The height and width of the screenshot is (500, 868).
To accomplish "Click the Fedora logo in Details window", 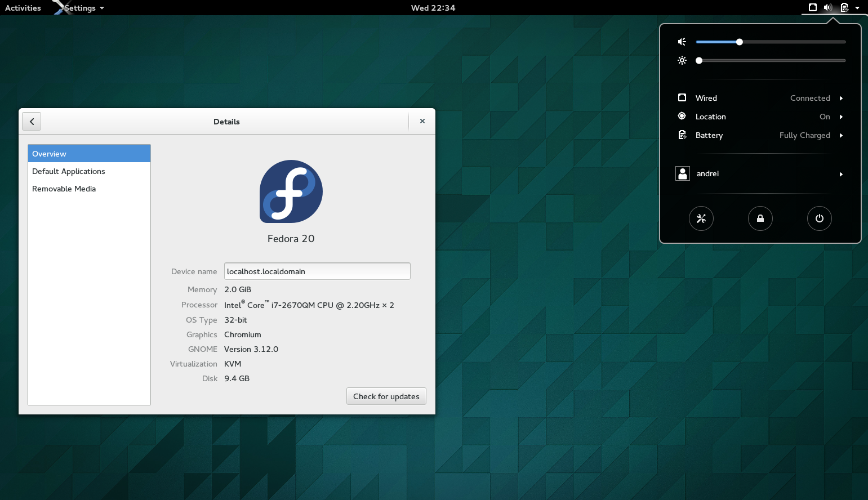I will pyautogui.click(x=291, y=191).
